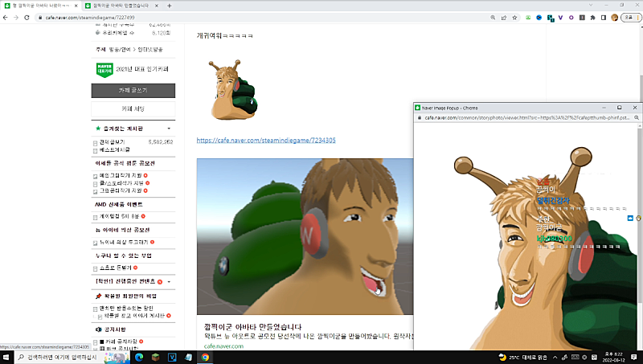This screenshot has height=364, width=643.
Task: Open the green screen-capture extension icon
Action: [x=528, y=18]
